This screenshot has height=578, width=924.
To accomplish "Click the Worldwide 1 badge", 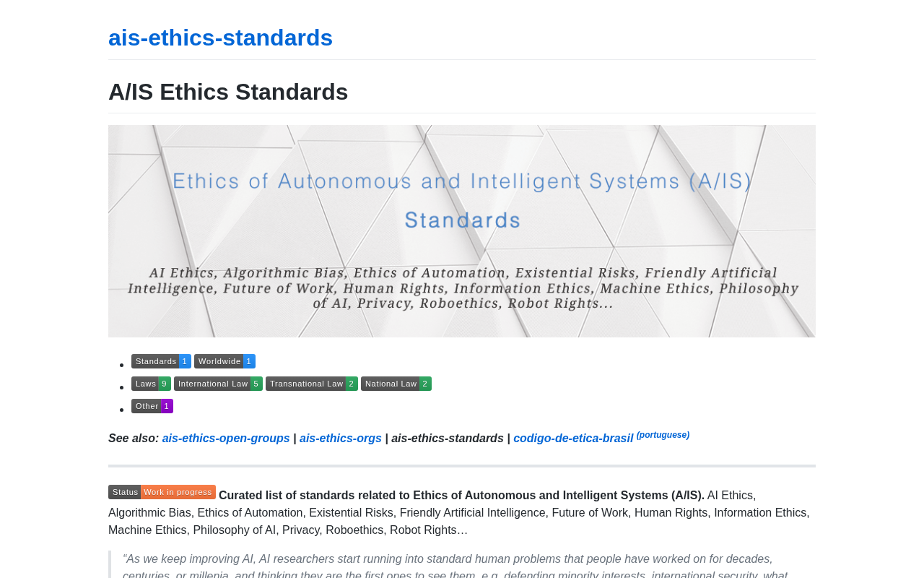I will click(225, 361).
